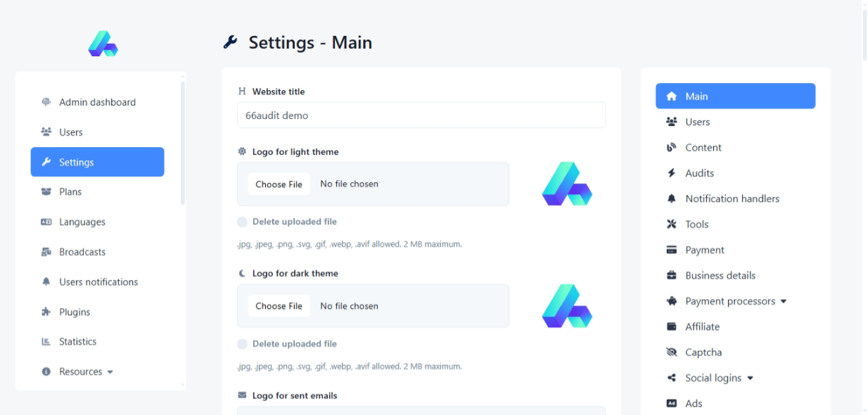Expand the Resources dropdown in sidebar

[86, 372]
